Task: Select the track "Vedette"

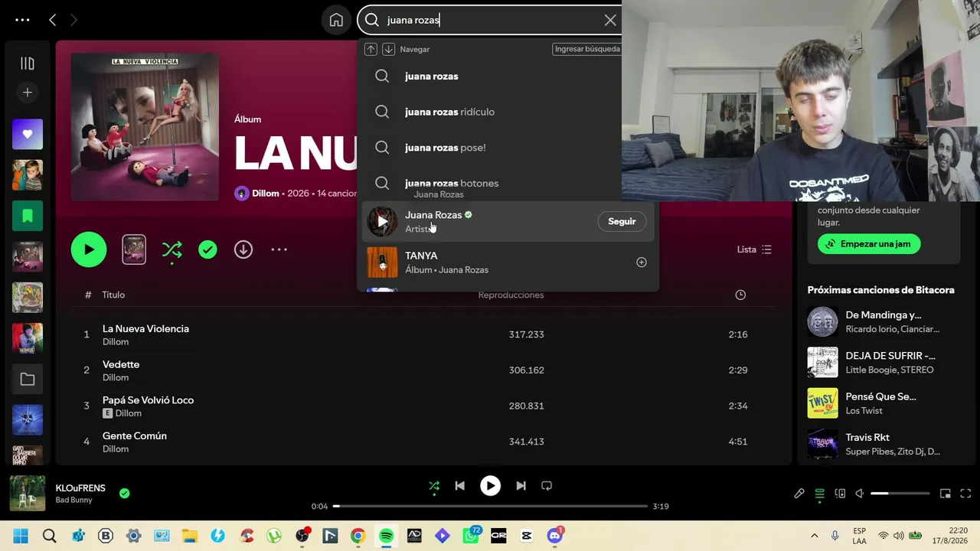Action: [x=121, y=364]
